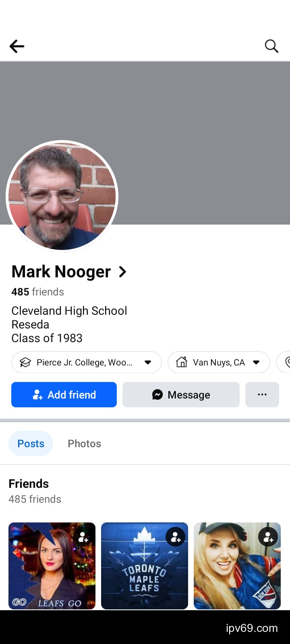Tap add-friend icon on blonde woman's thumbnail
The width and height of the screenshot is (290, 644).
click(x=268, y=537)
